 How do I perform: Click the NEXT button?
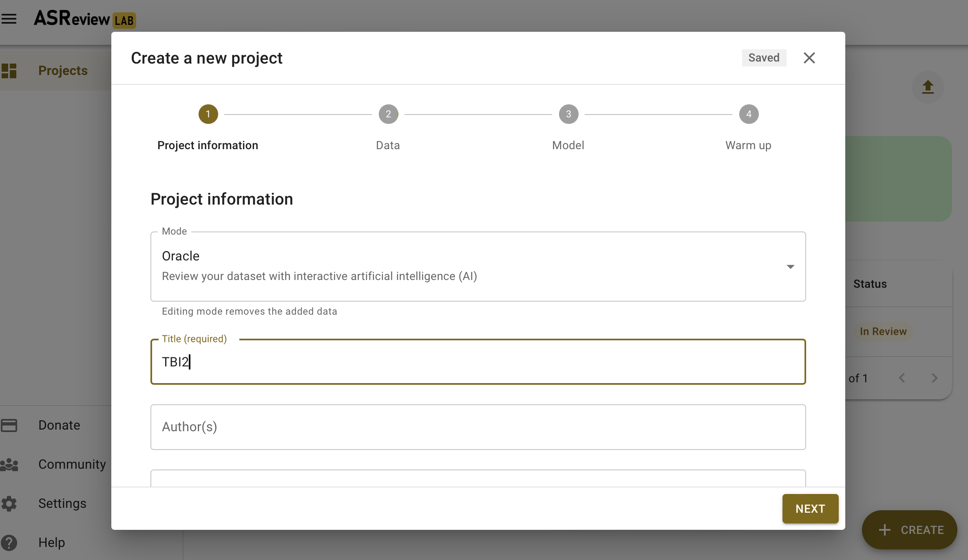tap(810, 508)
